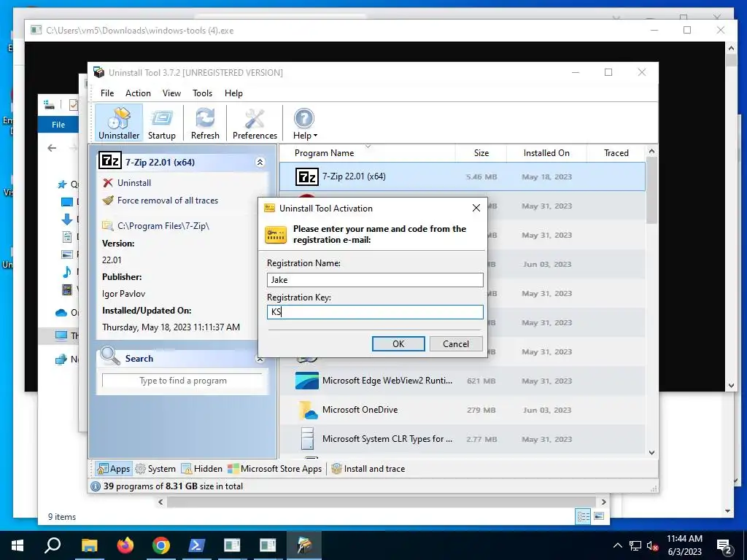Open Preferences from the toolbar
747x560 pixels.
(x=255, y=123)
